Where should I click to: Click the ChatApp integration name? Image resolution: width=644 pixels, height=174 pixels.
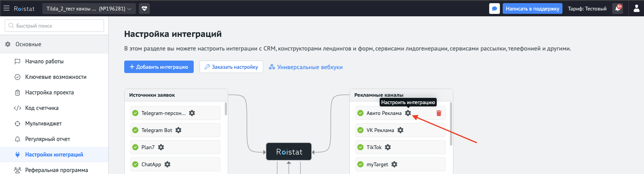coord(151,164)
